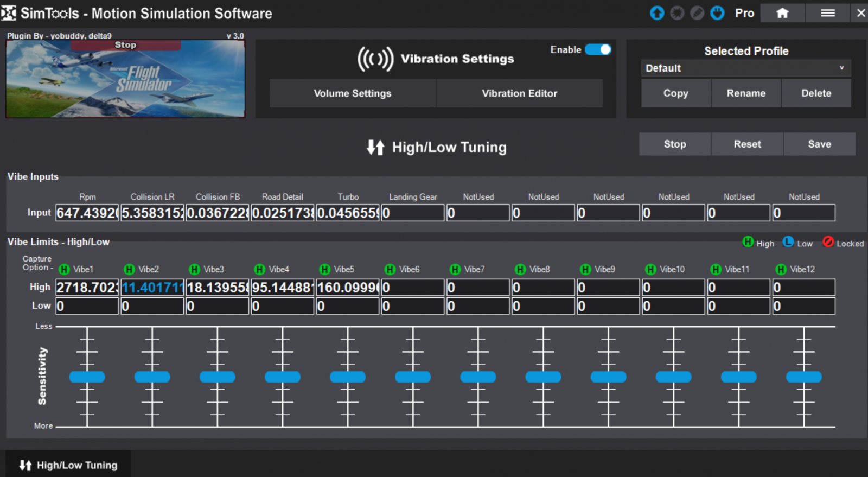
Task: Go to Home via the house icon
Action: pyautogui.click(x=782, y=13)
